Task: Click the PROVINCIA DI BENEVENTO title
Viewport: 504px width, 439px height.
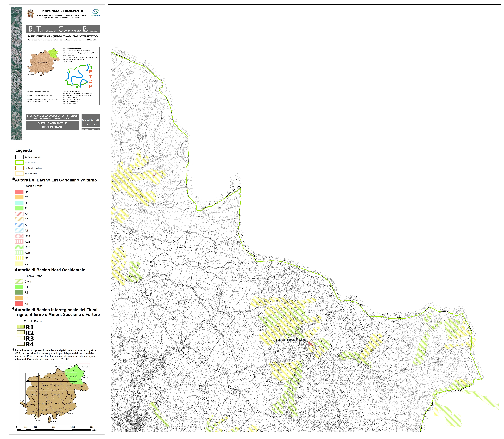Action: coord(62,11)
